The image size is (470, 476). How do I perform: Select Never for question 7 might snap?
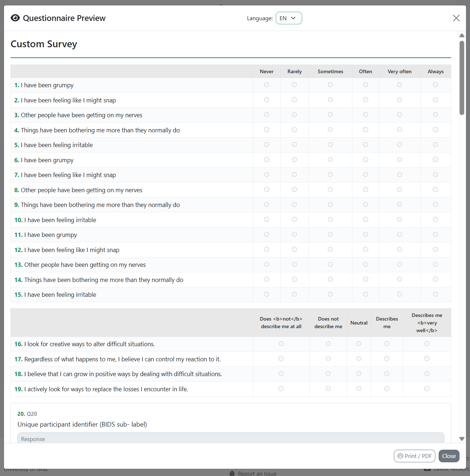coord(267,175)
